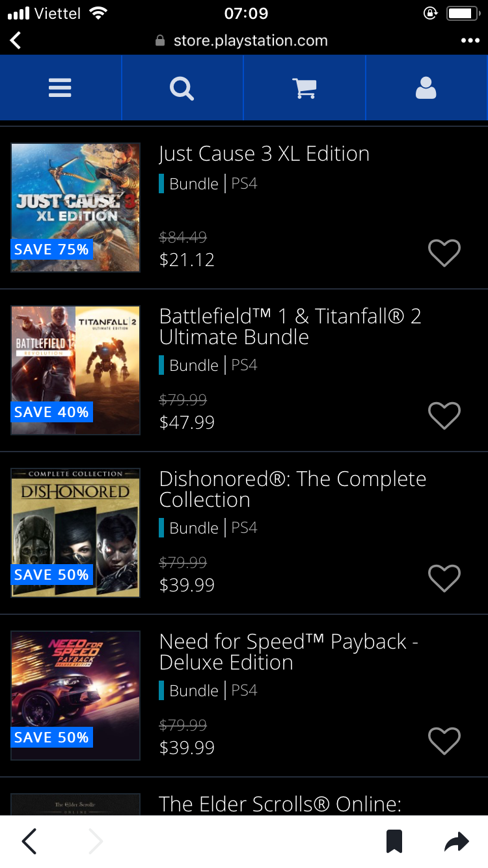Open the Just Cause 3 XL Edition title

click(x=264, y=154)
